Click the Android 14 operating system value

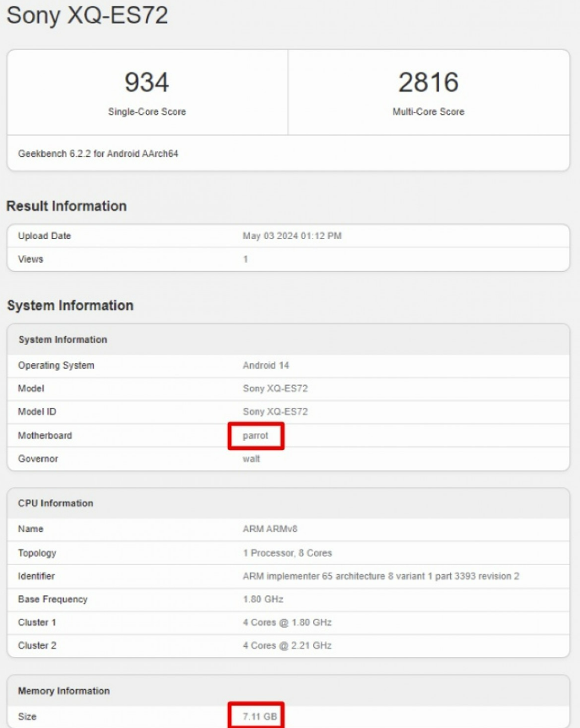pyautogui.click(x=268, y=366)
